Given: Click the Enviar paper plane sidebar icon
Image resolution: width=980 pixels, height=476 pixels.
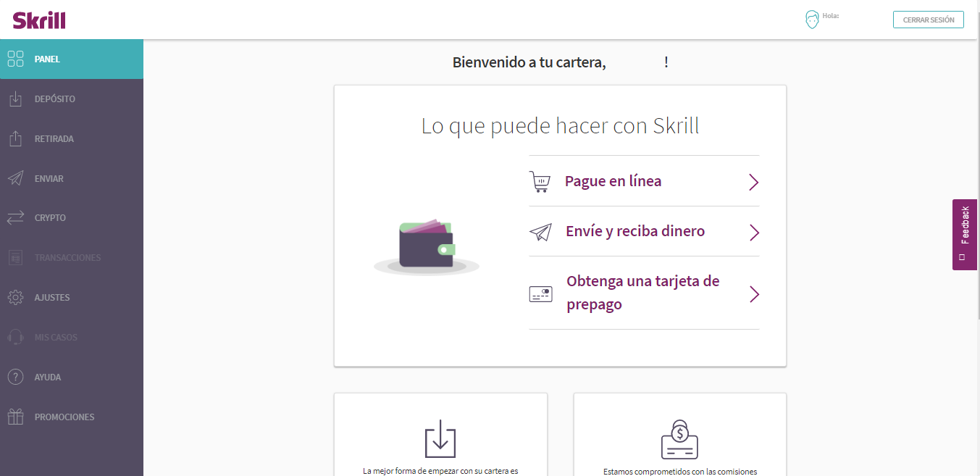Looking at the screenshot, I should 15,178.
